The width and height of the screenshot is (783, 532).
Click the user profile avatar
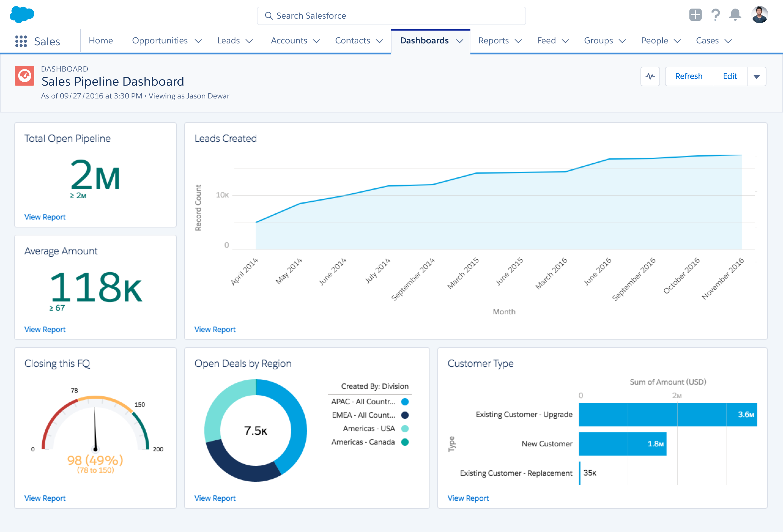tap(759, 15)
